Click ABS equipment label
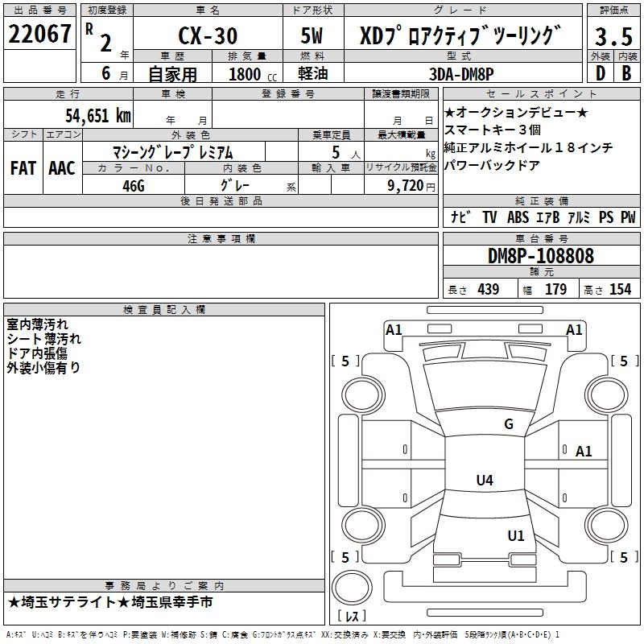Viewport: 644px width, 644px height. [518, 217]
